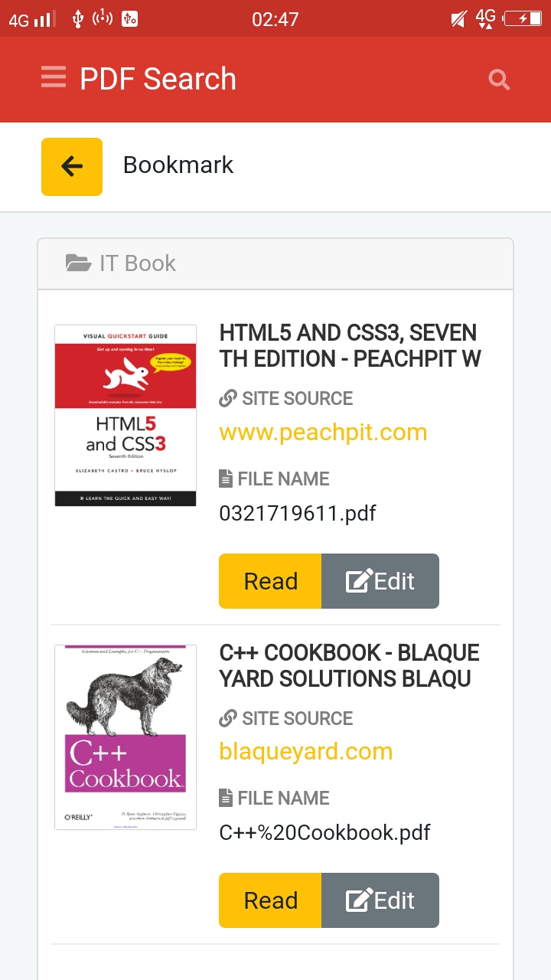Tap the edit pencil icon on HTML5 entry
Viewport: 551px width, 980px height.
(x=358, y=580)
